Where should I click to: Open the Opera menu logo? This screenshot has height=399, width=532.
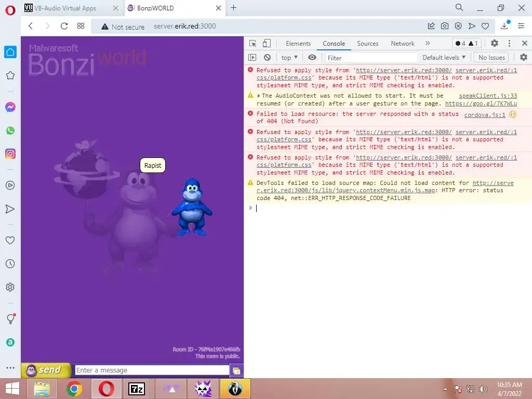tap(10, 10)
